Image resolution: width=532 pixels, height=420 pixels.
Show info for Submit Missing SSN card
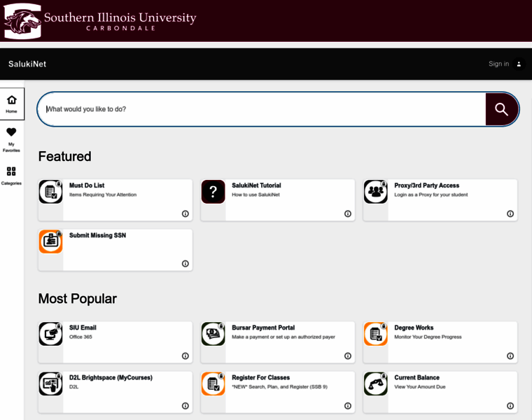pyautogui.click(x=185, y=264)
